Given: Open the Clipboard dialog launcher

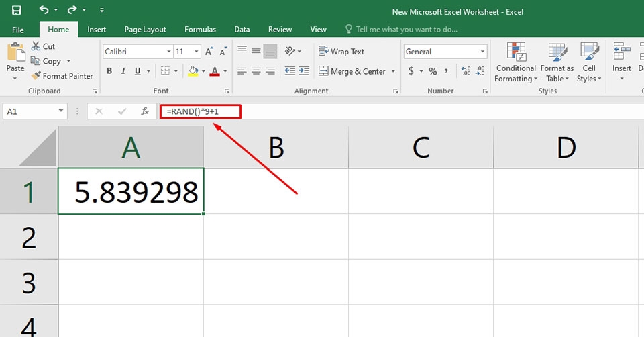Looking at the screenshot, I should pos(95,91).
